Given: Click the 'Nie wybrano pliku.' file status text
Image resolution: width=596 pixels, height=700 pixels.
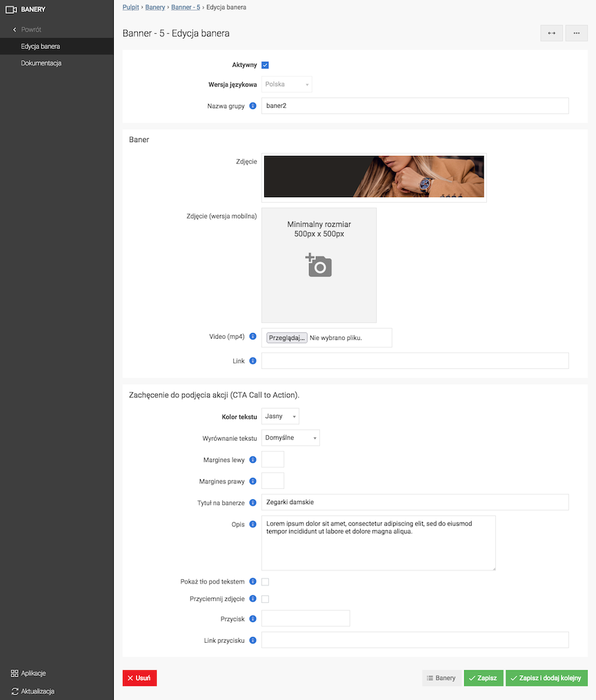Looking at the screenshot, I should (336, 338).
